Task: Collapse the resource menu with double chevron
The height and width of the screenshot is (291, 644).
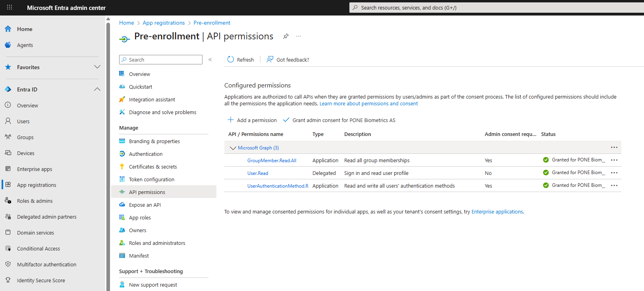Action: click(x=210, y=60)
